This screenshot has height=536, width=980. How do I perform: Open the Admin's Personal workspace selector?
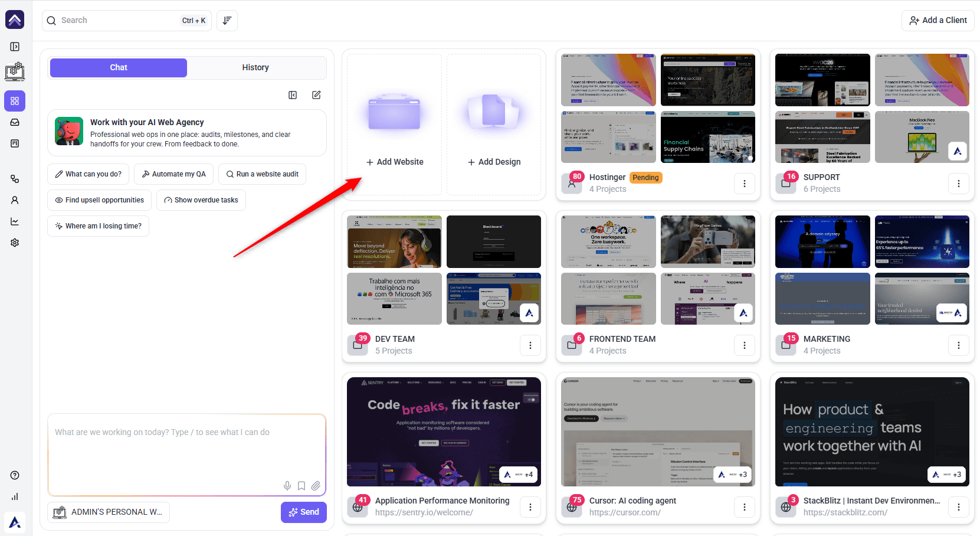(x=109, y=512)
